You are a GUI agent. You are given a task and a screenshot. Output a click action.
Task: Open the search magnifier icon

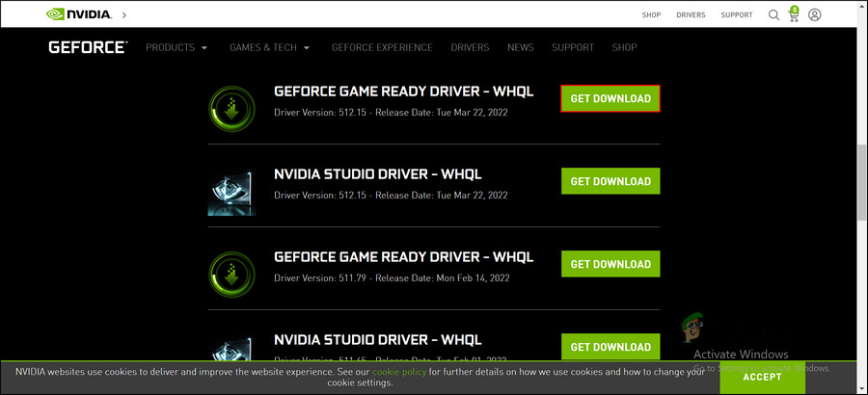pos(773,15)
